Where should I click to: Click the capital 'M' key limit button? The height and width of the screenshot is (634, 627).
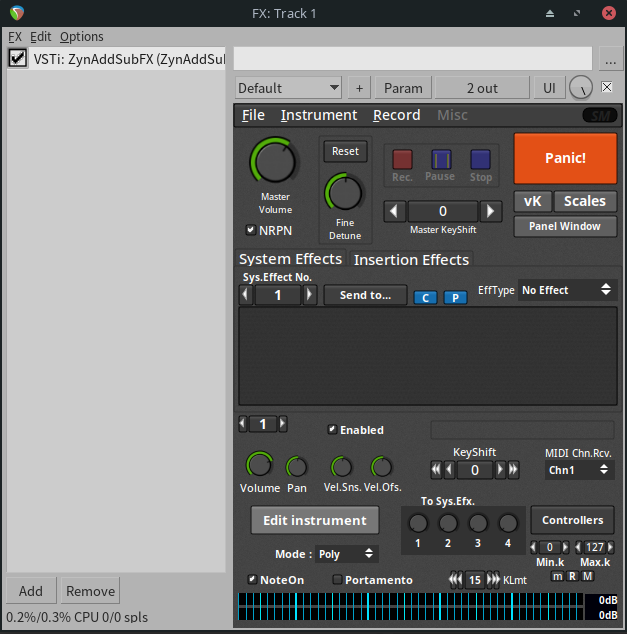588,576
